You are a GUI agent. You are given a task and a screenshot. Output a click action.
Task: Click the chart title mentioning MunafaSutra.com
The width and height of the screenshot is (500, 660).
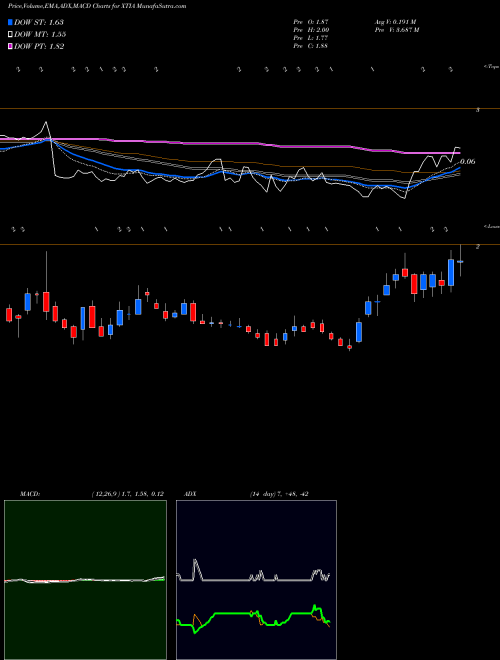point(97,6)
